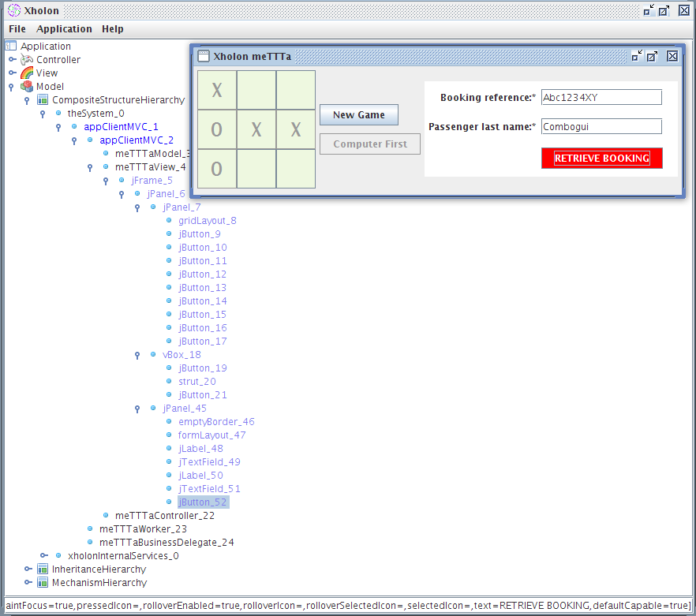Click the Passenger last name field
The width and height of the screenshot is (696, 616).
click(x=601, y=126)
